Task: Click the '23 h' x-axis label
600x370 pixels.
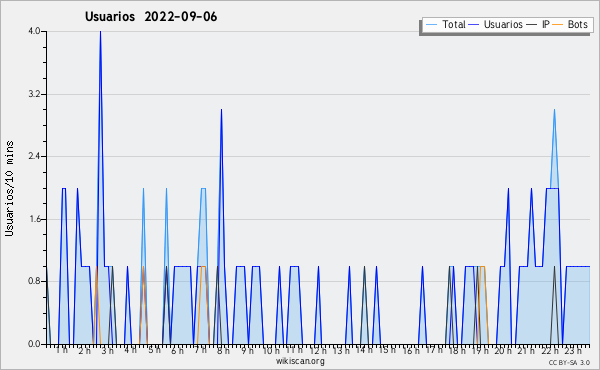Action: pyautogui.click(x=573, y=350)
